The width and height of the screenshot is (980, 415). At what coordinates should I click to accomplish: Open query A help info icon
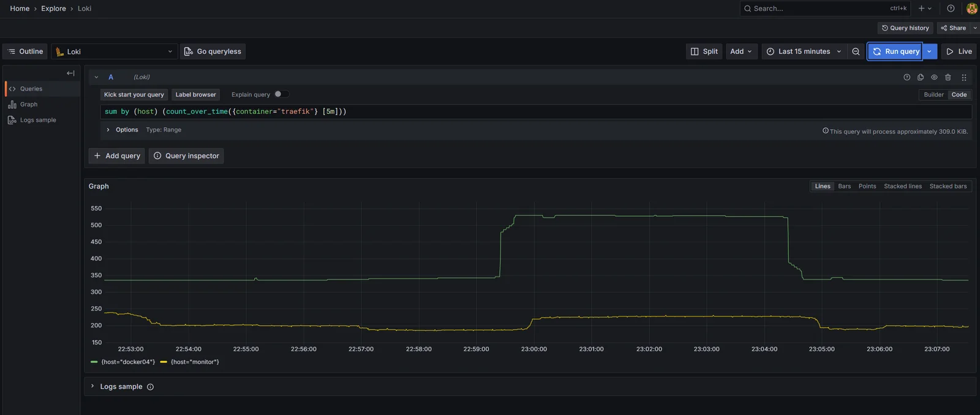coord(907,77)
